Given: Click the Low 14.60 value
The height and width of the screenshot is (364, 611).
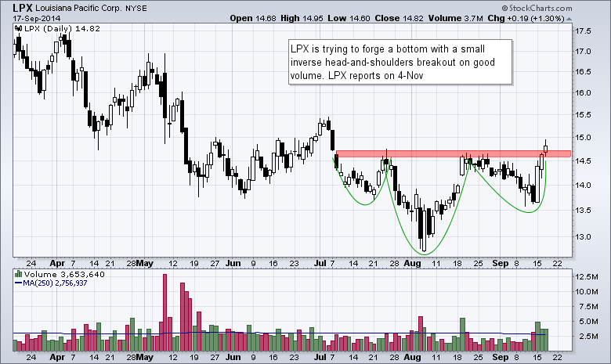Looking at the screenshot, I should pos(349,18).
